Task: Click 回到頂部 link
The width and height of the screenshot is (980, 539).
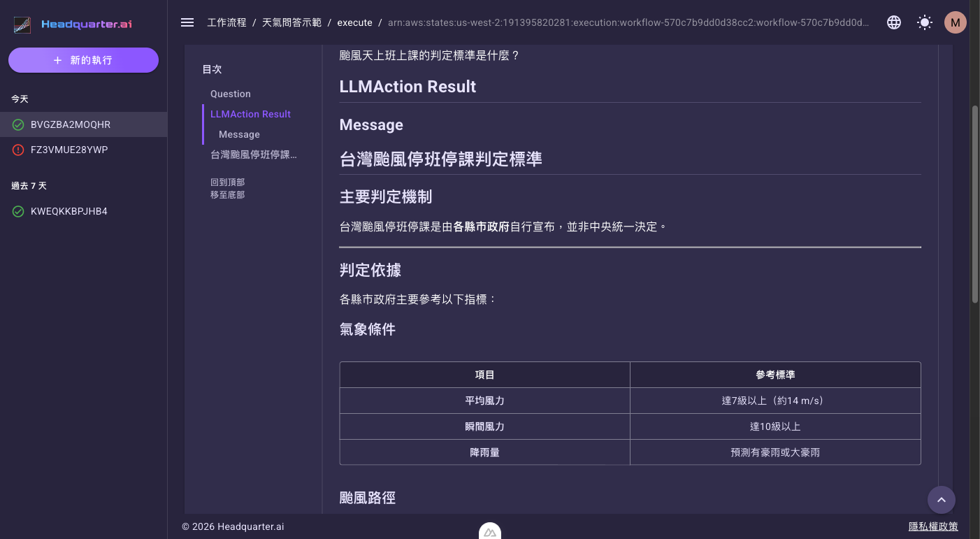Action: [x=227, y=182]
